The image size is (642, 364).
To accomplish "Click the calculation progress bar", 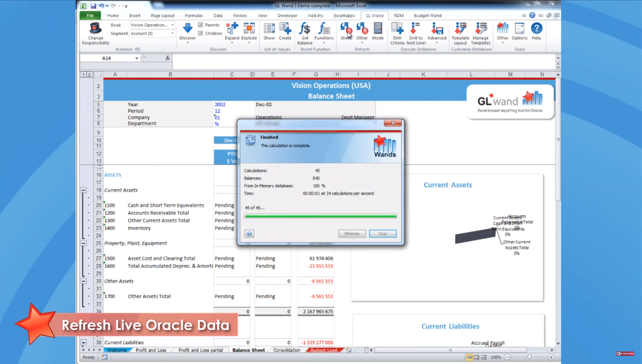I will (320, 216).
